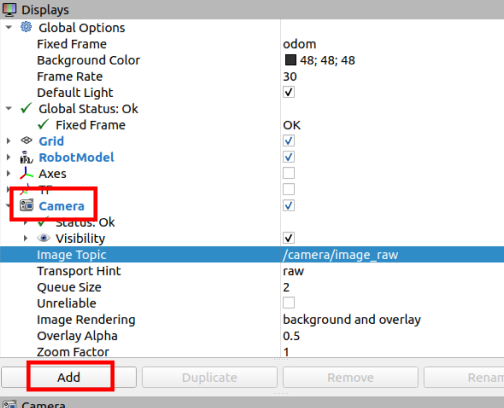Select the Frame Rate label
504x408 pixels.
(x=70, y=76)
